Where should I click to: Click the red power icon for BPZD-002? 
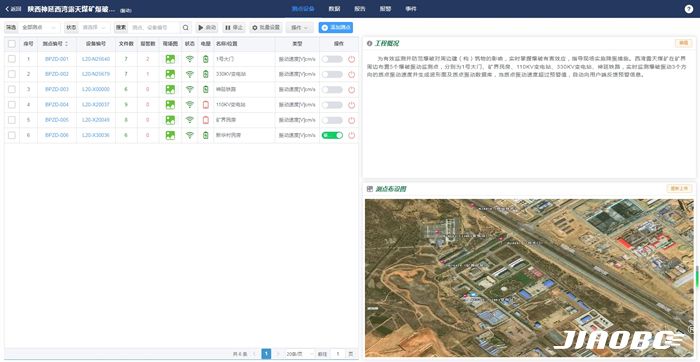coord(351,74)
